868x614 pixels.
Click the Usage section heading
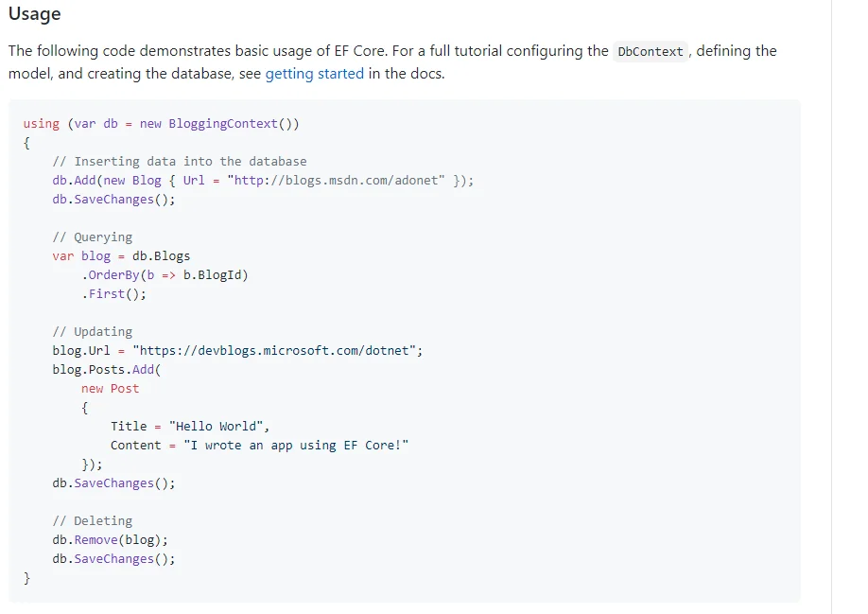tap(35, 14)
